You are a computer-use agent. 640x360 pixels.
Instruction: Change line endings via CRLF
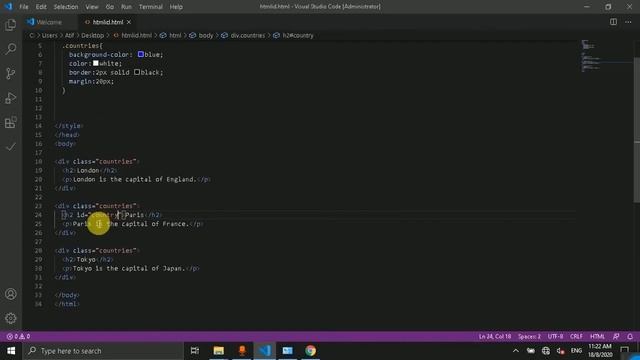[x=576, y=336]
